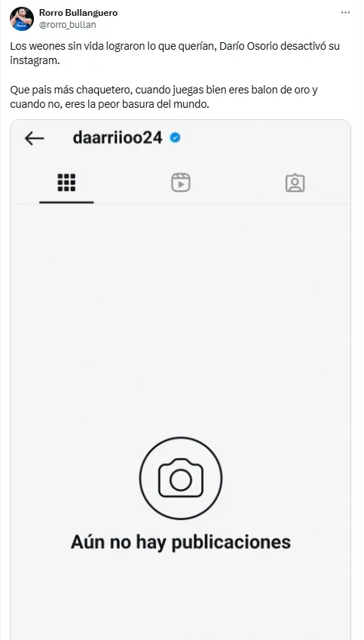Open the tweet's three-dot more options menu
364x640 pixels.
pos(345,13)
